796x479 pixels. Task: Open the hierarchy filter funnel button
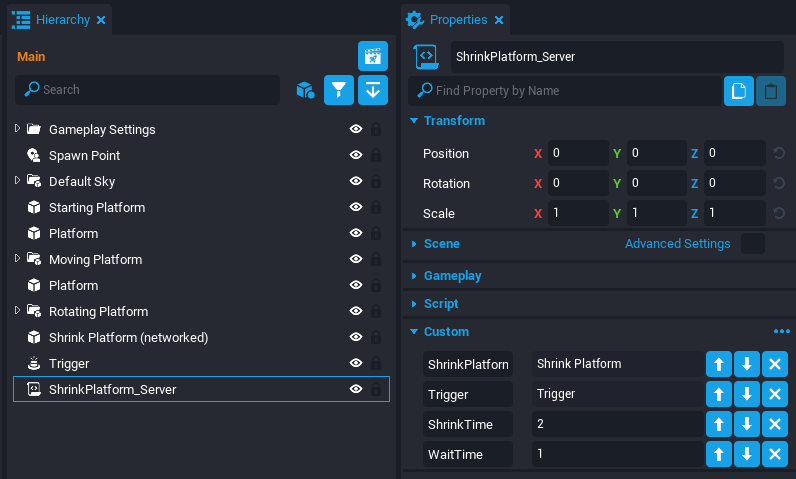pyautogui.click(x=339, y=90)
